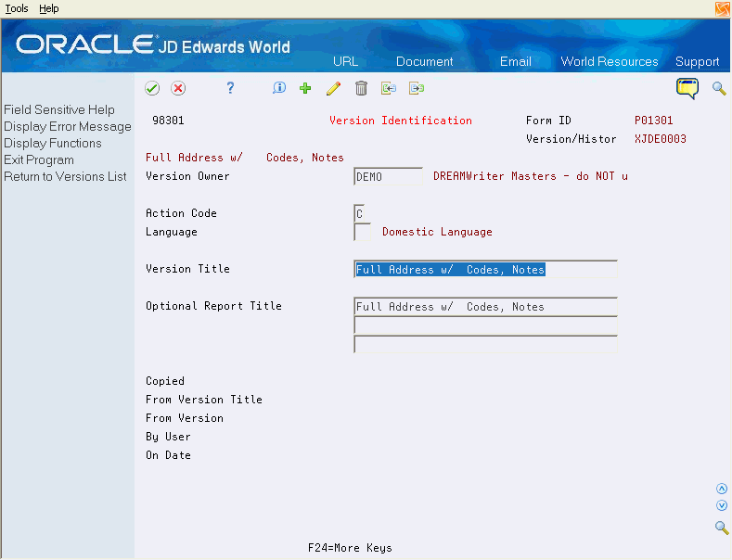Click the top-right magnifying glass icon

click(x=719, y=88)
